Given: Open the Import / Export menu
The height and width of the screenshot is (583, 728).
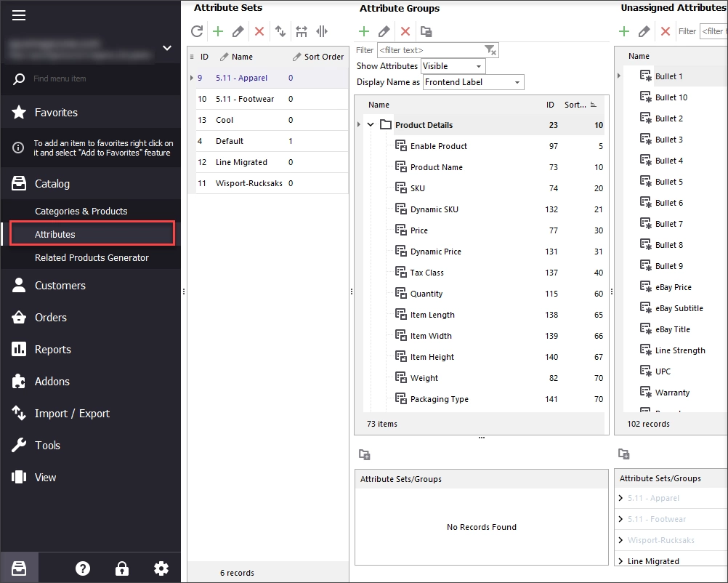Looking at the screenshot, I should pos(91,414).
